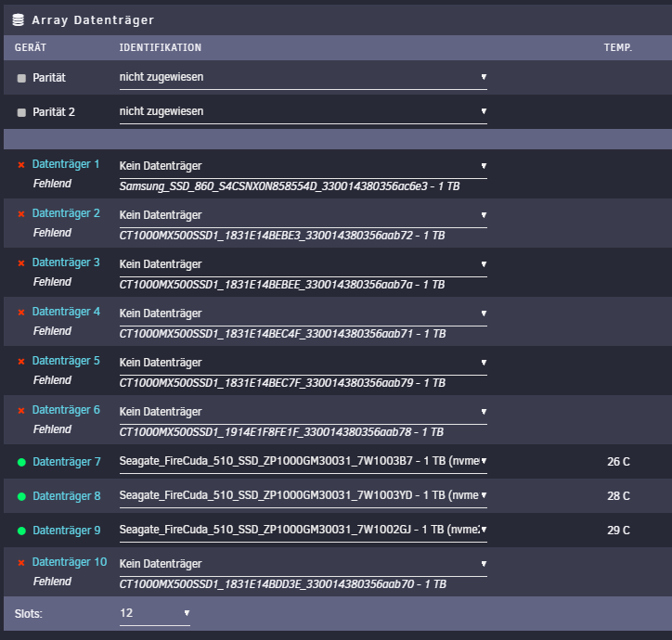Click the Fehlend status under Datenträger 10
Screen dimensions: 672x640
[52, 582]
